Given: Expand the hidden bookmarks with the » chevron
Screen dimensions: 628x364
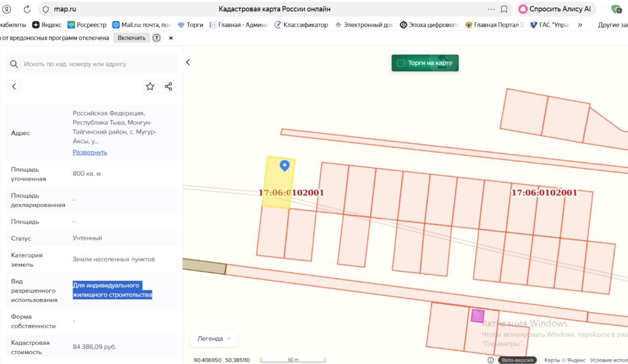Looking at the screenshot, I should tap(580, 25).
